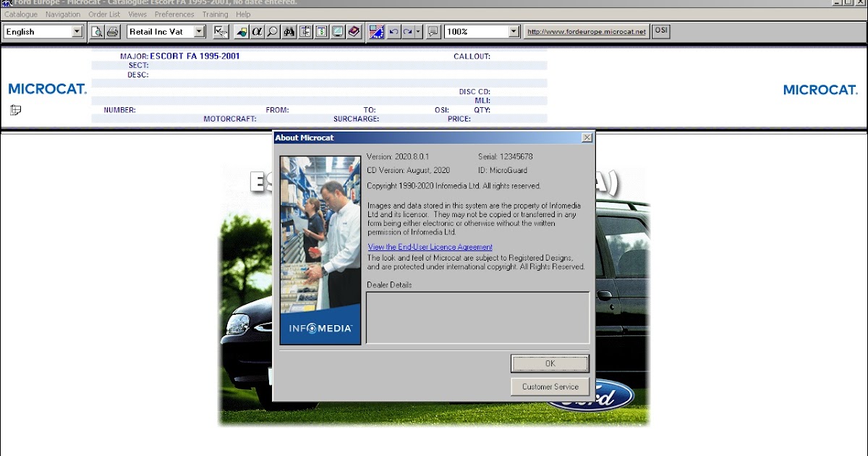Open the dollar pricing tool
Viewport: 868px width, 456px height.
coord(320,31)
